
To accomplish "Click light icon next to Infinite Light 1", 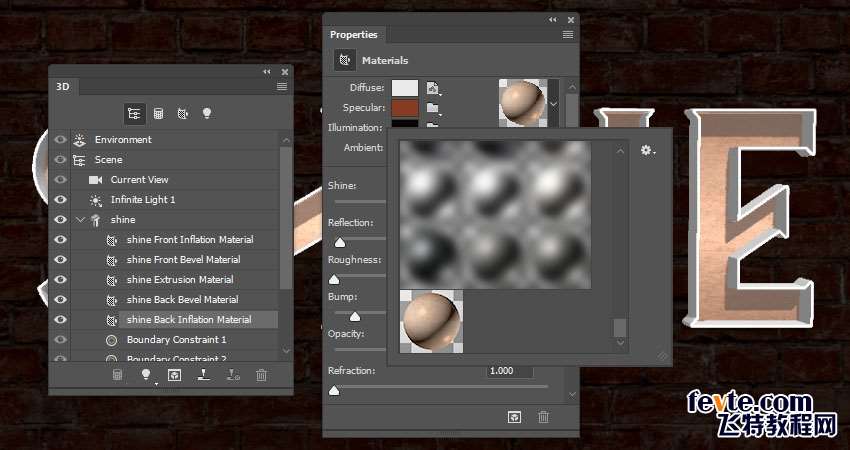I will pos(96,200).
